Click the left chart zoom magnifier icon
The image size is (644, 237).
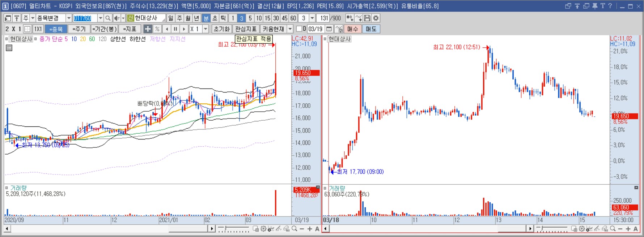(x=295, y=229)
